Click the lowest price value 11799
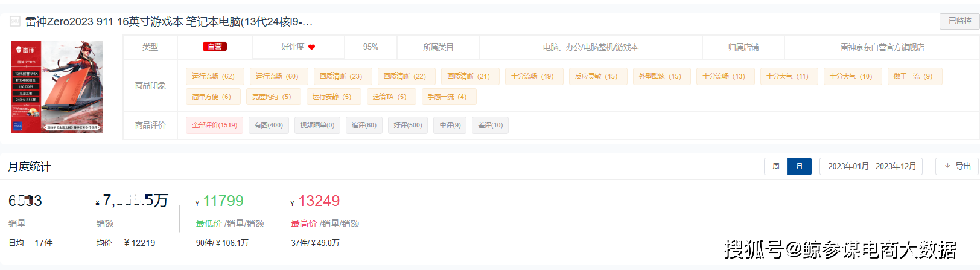 click(223, 201)
